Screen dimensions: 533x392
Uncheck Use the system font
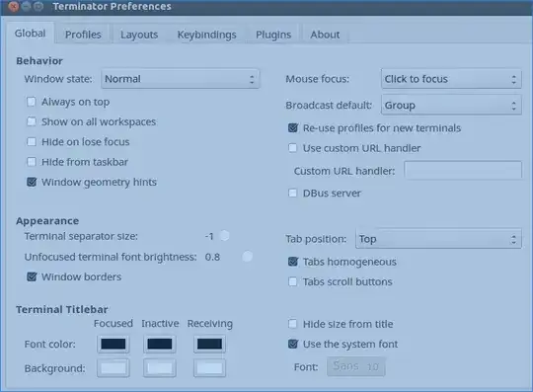tap(293, 344)
